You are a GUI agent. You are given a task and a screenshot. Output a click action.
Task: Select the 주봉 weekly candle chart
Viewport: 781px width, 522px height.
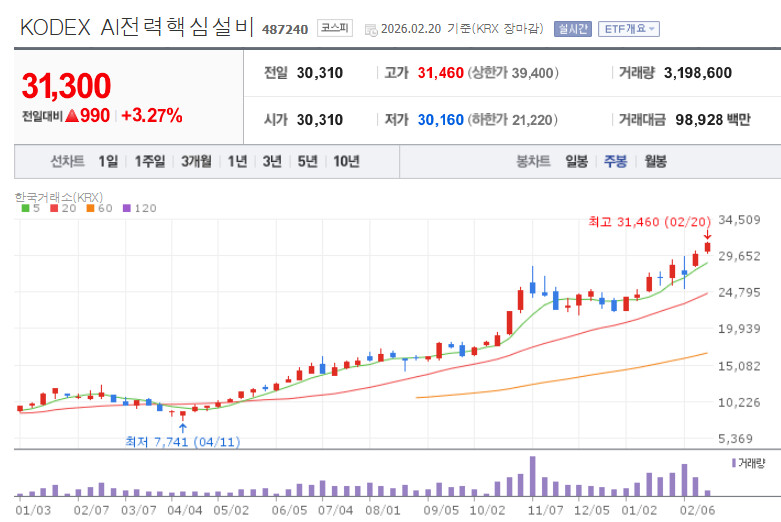point(616,161)
